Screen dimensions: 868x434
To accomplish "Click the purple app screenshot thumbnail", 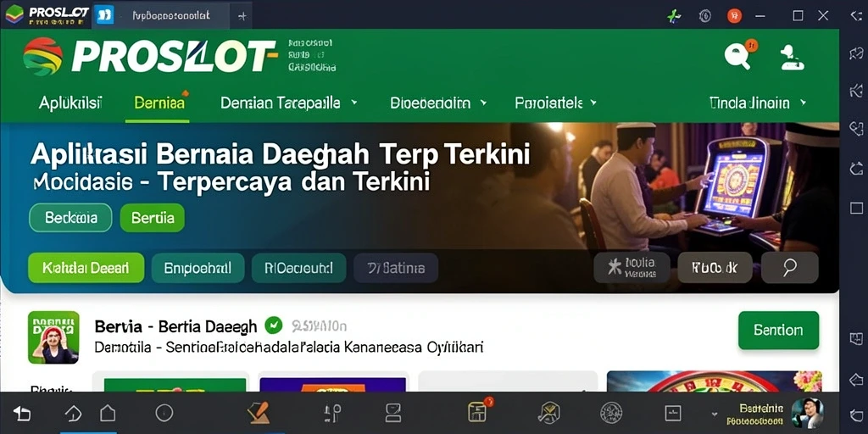I will pyautogui.click(x=333, y=384).
